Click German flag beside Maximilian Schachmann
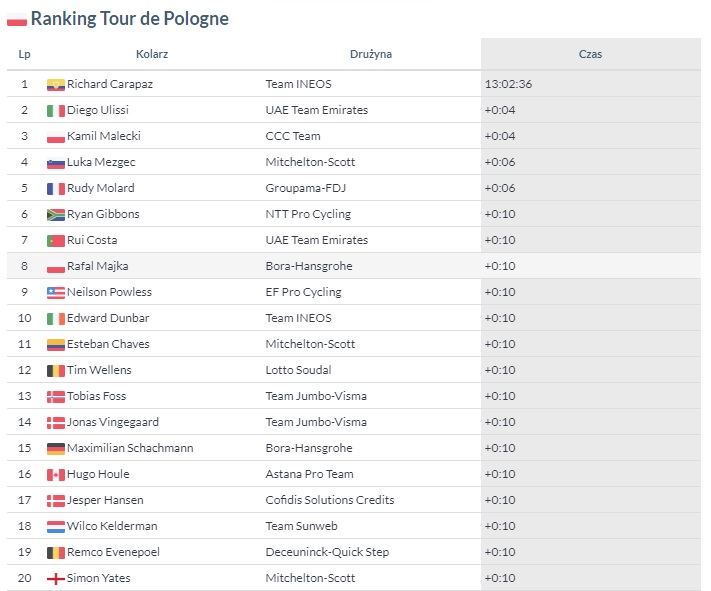The image size is (711, 591). click(x=56, y=449)
